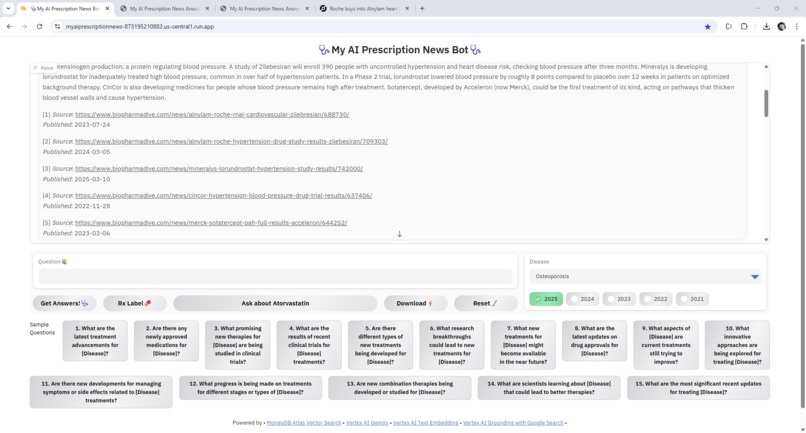Click chat panel scrollbar up arrow
This screenshot has width=806, height=433.
click(766, 67)
